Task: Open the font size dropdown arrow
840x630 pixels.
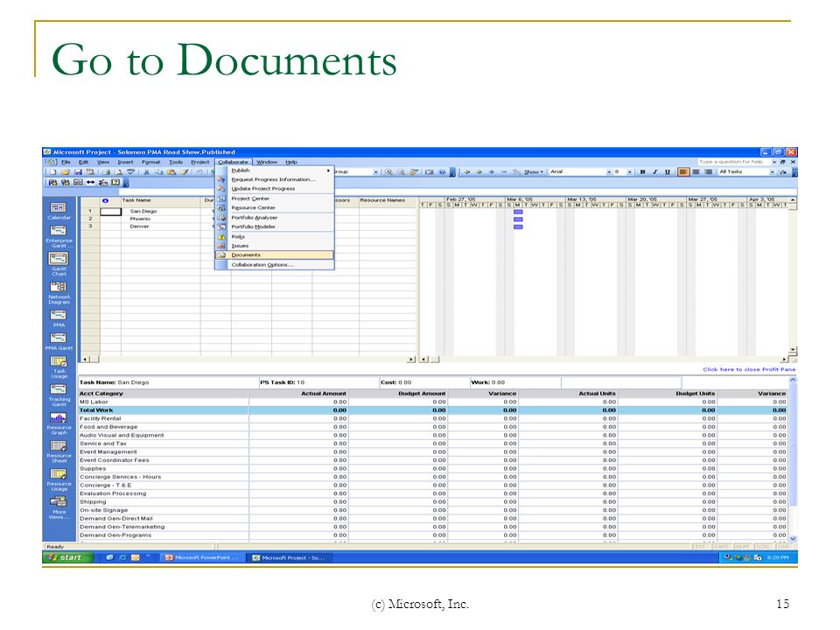Action: 629,172
